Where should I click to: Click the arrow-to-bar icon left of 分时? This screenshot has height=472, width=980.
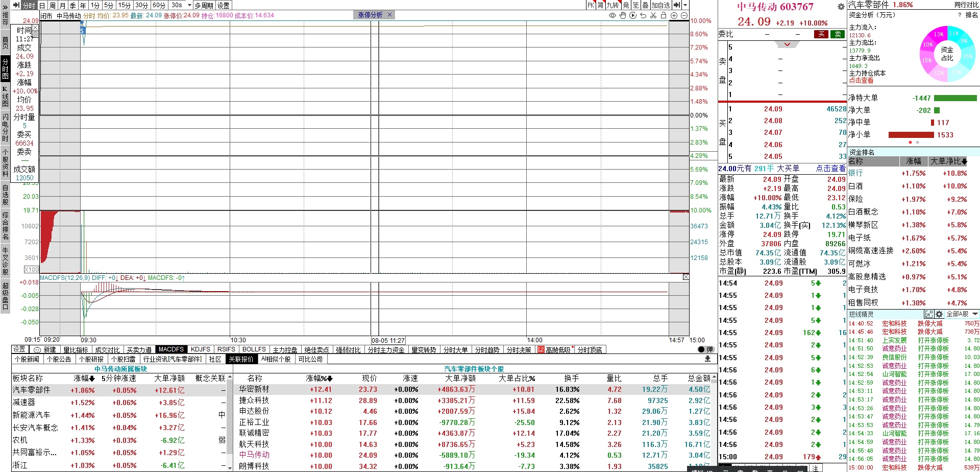click(16, 5)
